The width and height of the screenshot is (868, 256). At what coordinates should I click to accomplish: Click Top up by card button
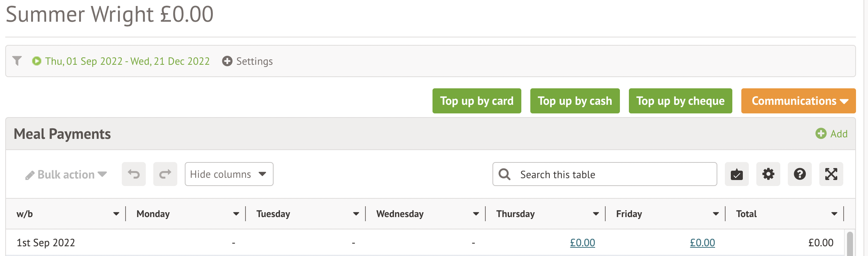(x=477, y=101)
